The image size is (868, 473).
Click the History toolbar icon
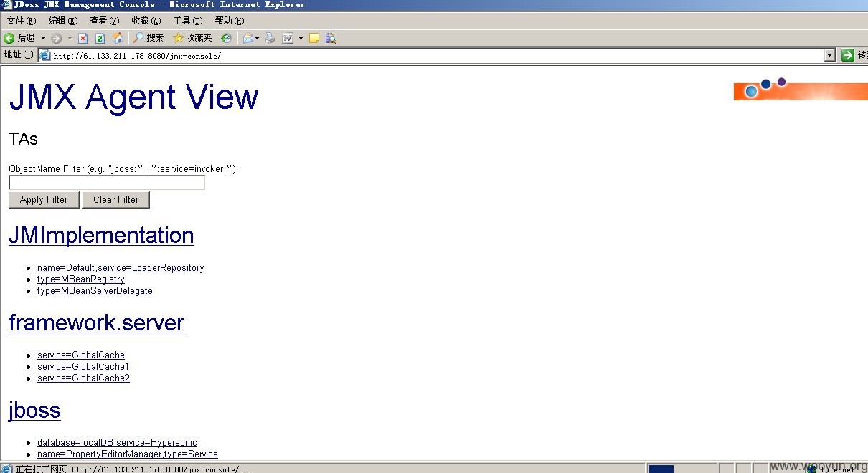click(x=226, y=38)
